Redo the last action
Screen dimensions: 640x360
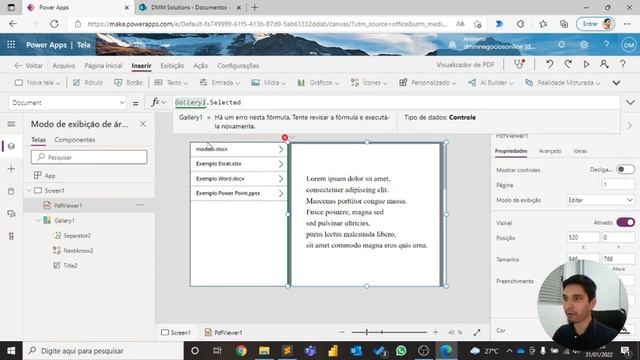[568, 64]
